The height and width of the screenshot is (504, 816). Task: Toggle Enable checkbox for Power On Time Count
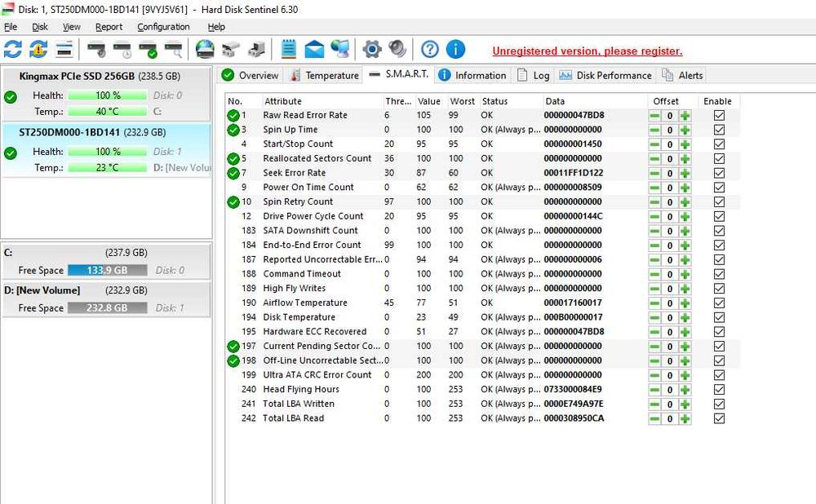pos(719,188)
